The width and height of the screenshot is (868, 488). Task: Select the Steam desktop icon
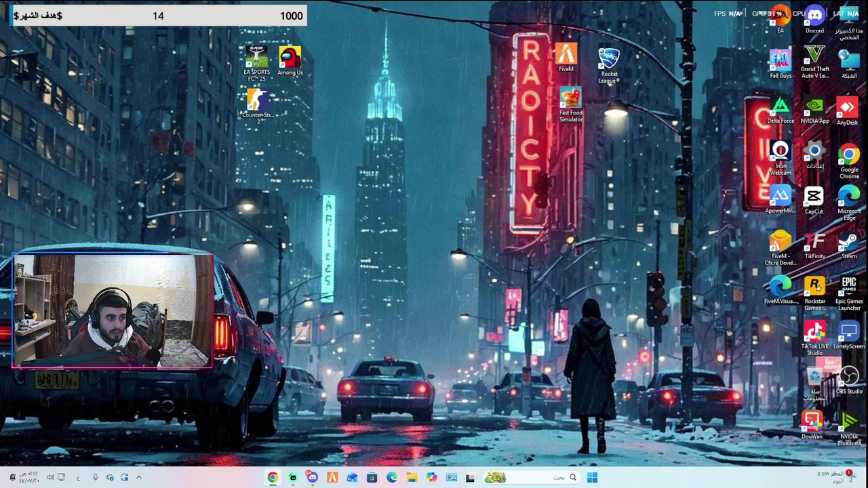point(849,245)
